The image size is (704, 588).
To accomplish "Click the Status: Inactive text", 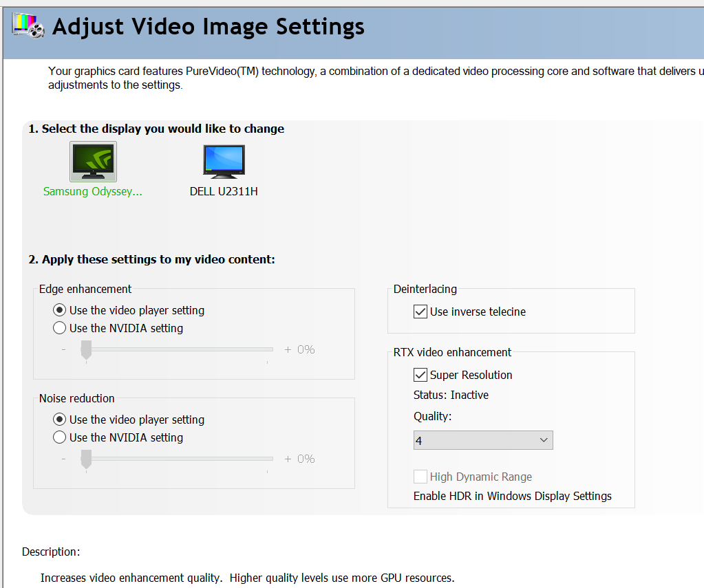I will [451, 395].
